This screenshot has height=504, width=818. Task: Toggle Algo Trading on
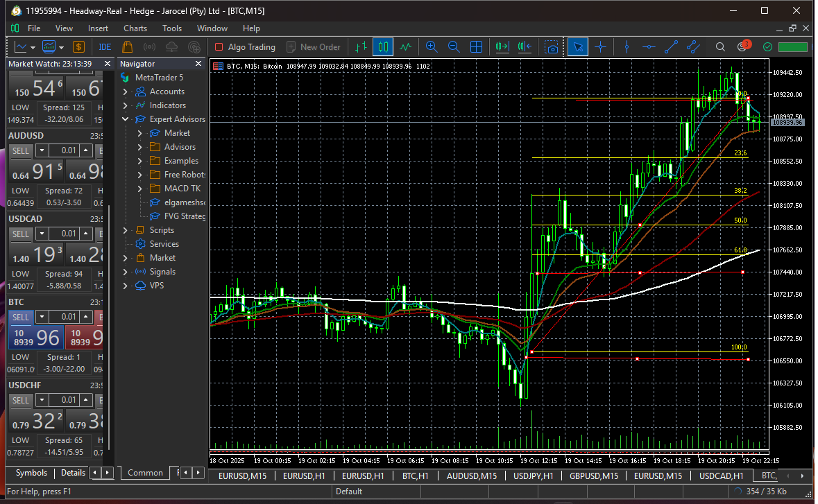pos(245,47)
